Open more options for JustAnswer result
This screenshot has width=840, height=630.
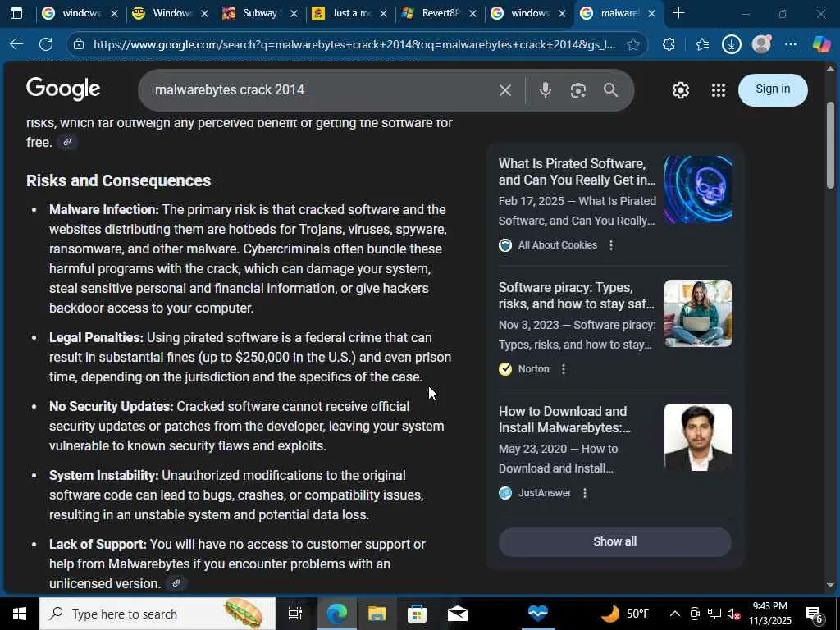[x=585, y=493]
